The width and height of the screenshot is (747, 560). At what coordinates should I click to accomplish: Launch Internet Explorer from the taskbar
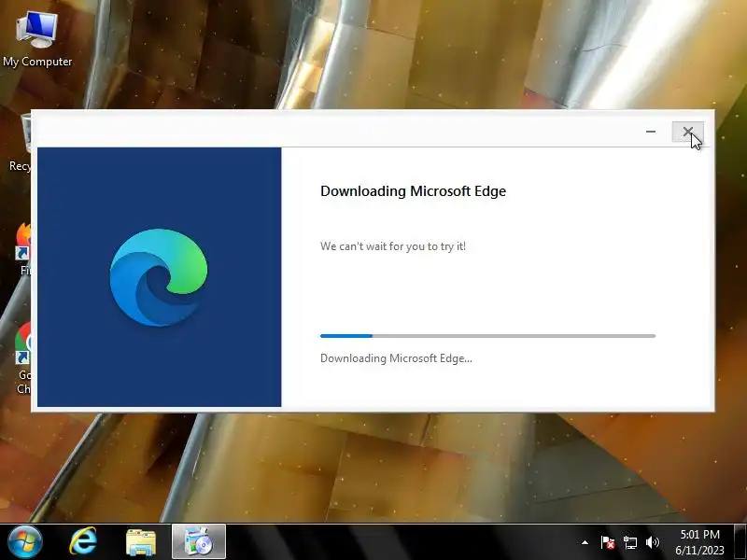tap(83, 542)
